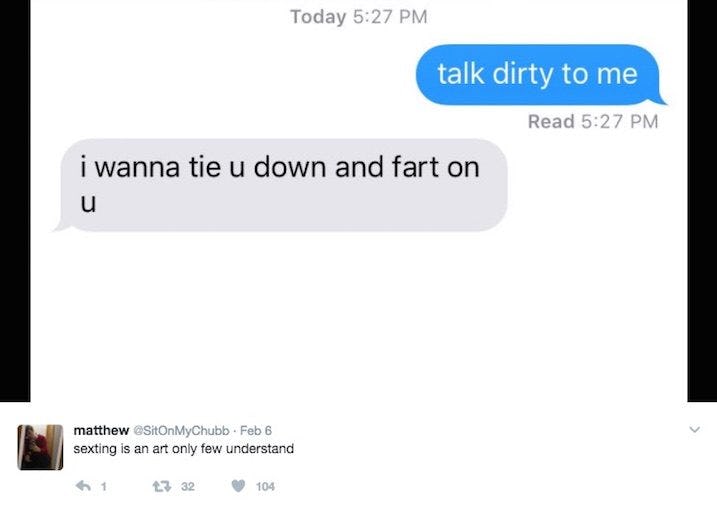717x508 pixels.
Task: Select the tweet text "sexting is an art"
Action: coord(118,449)
